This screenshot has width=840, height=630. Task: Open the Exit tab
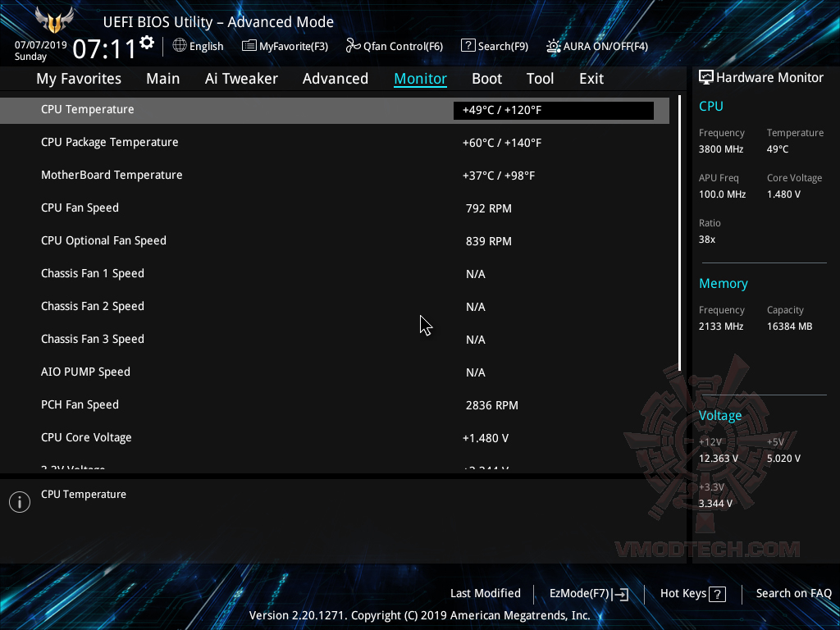(x=591, y=79)
